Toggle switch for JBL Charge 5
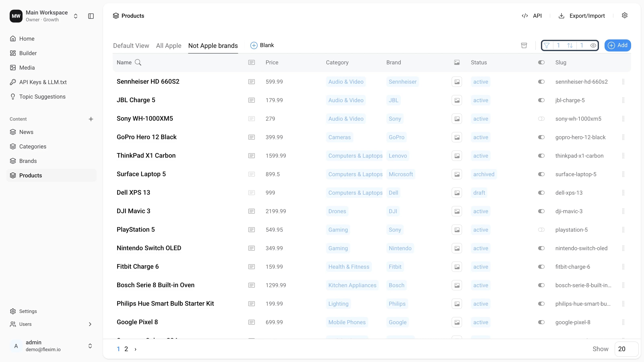The width and height of the screenshot is (644, 362). (541, 100)
